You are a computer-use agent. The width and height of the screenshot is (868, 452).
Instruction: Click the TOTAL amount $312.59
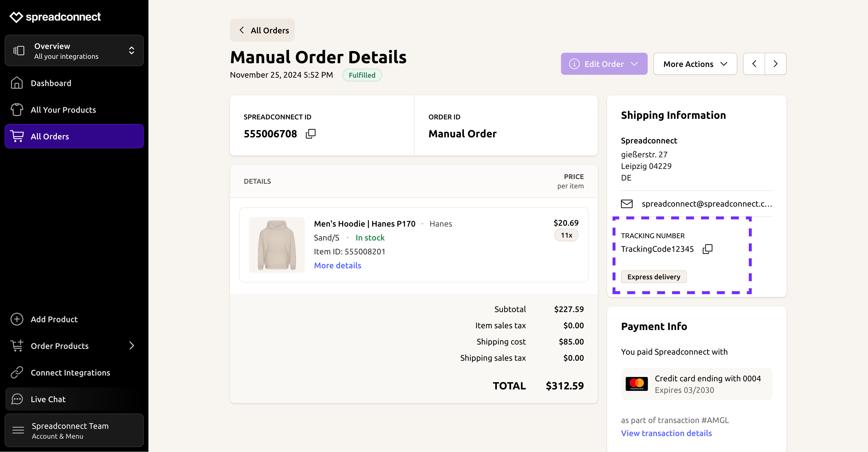coord(565,386)
